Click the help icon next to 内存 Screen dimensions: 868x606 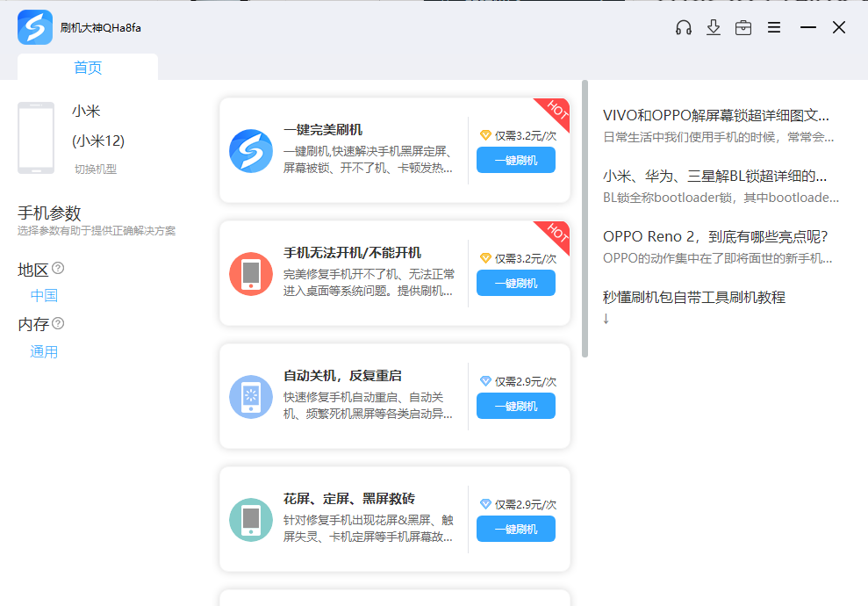pos(58,323)
